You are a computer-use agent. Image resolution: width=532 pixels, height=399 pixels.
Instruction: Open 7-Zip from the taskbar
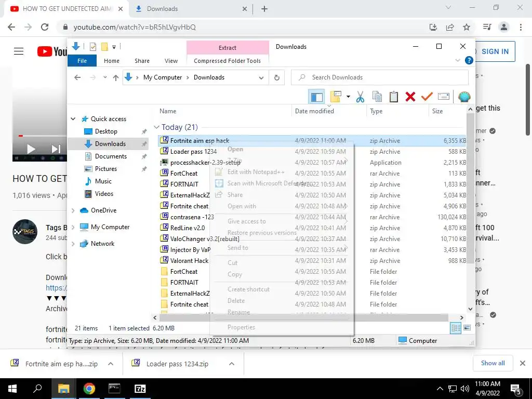pos(140,389)
